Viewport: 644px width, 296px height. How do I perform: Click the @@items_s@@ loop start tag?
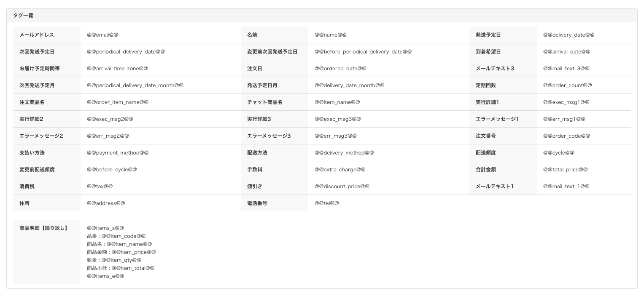tap(105, 228)
